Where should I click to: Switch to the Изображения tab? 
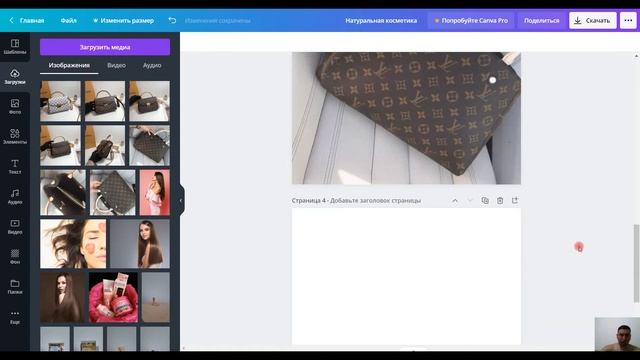[x=69, y=65]
